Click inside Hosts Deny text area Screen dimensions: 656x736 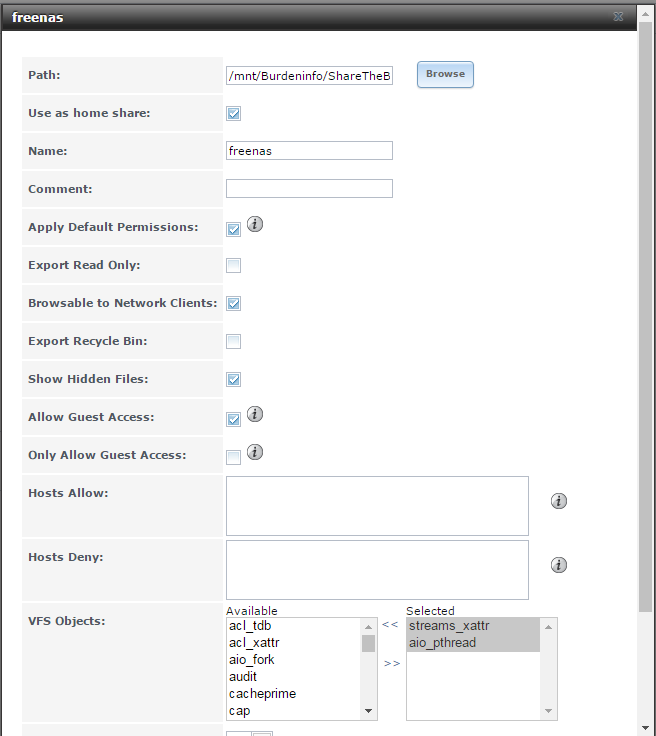click(377, 570)
